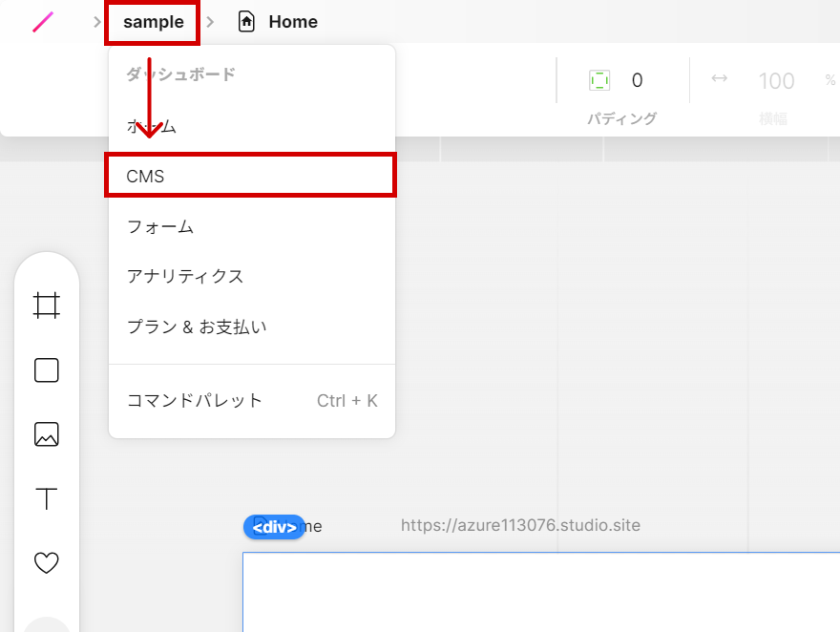Click the azure113076.studio.site URL link
Screen dimensions: 840x632
pos(520,525)
